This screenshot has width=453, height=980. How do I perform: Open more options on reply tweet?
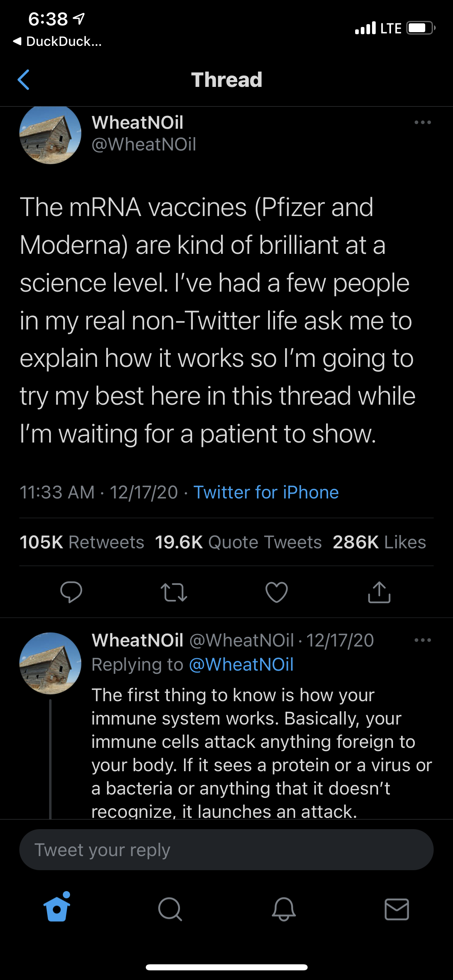[423, 640]
